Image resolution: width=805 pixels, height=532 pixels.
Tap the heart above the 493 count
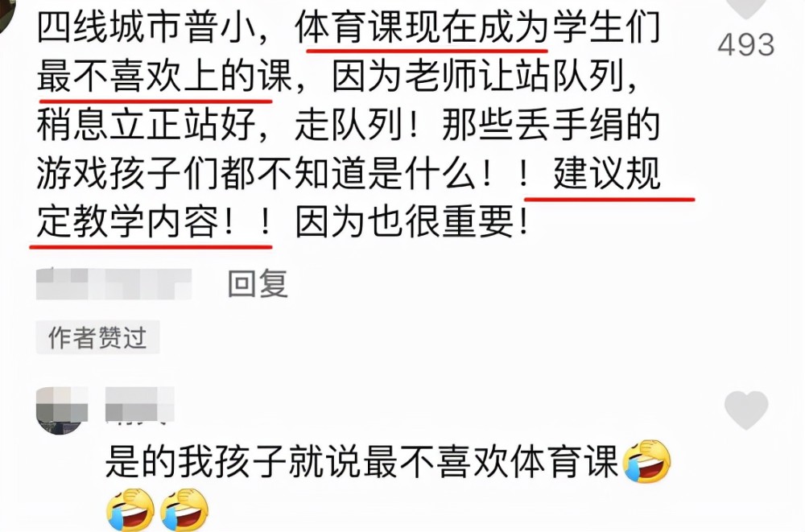click(x=746, y=8)
